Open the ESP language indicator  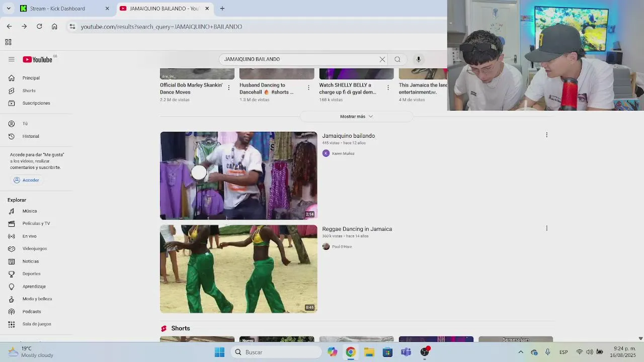pos(563,352)
